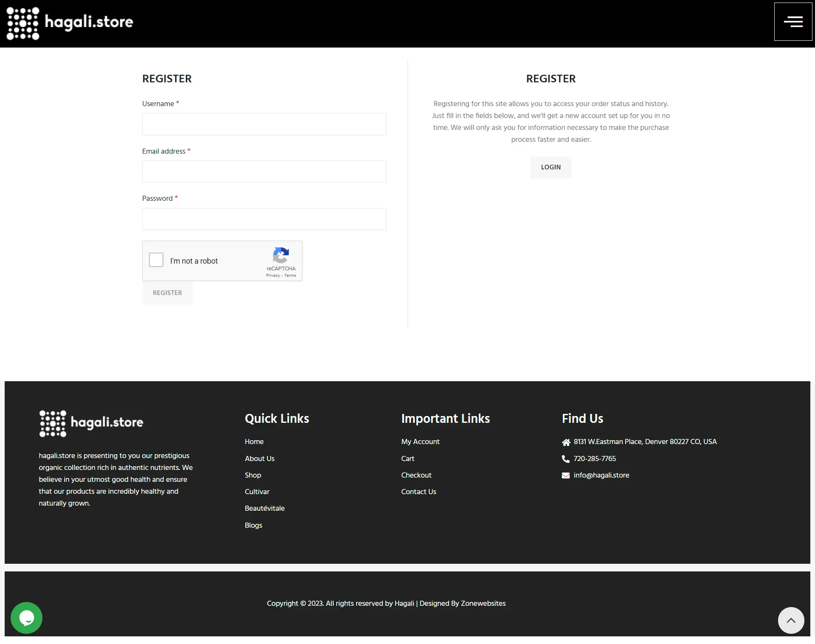Click the hagali.store header logo
The width and height of the screenshot is (815, 644).
69,23
